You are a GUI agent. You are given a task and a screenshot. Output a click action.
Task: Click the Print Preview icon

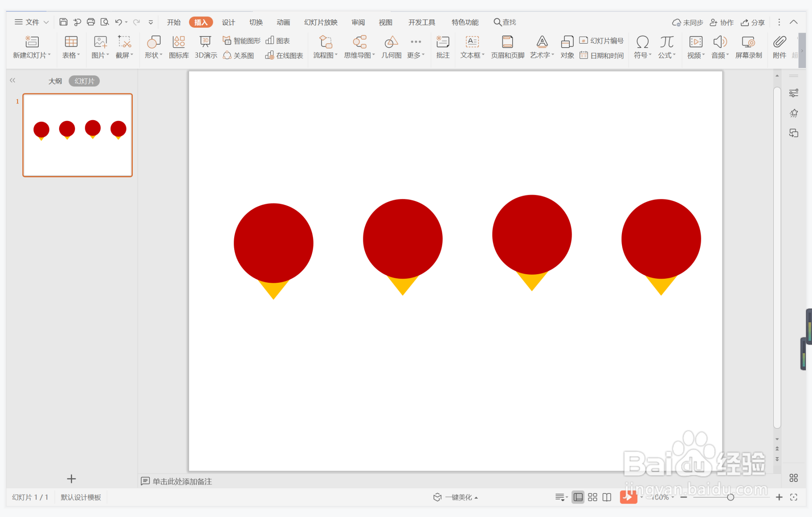pyautogui.click(x=105, y=22)
